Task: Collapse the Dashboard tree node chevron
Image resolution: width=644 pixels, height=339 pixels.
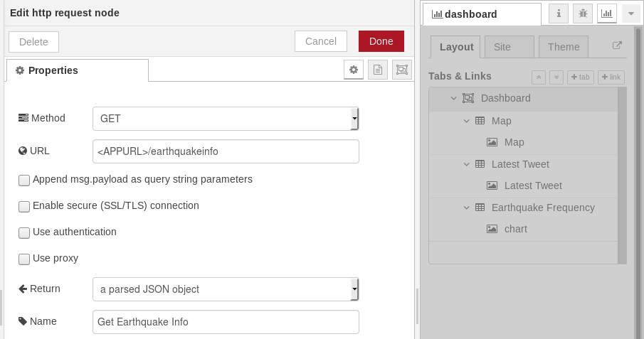Action: coord(453,99)
